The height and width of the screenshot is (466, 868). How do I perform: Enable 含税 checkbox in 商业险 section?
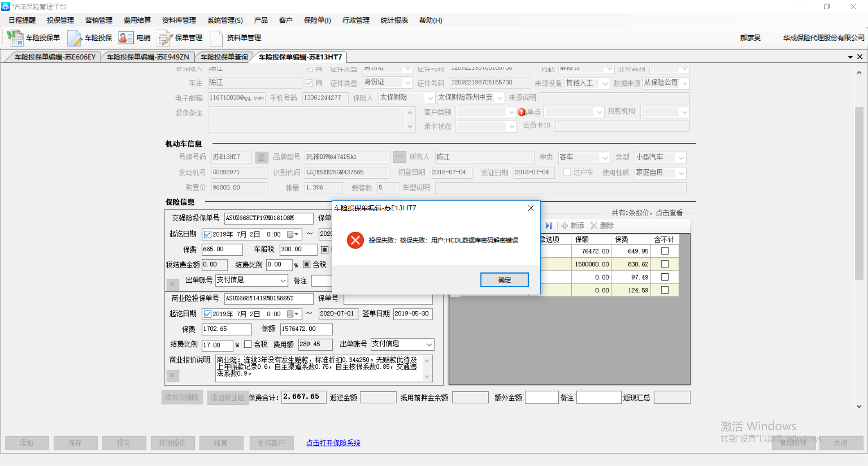click(x=248, y=344)
